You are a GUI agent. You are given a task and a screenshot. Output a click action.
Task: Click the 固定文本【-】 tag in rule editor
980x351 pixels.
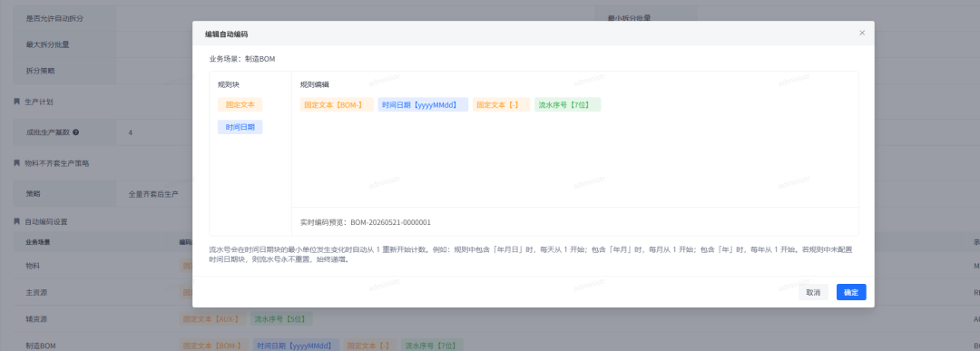pos(501,105)
